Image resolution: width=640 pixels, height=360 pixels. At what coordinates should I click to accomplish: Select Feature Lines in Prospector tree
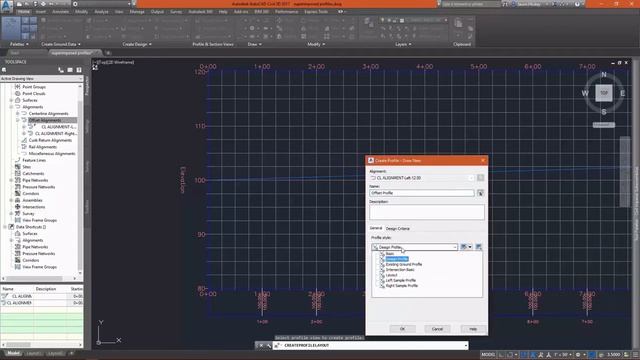pyautogui.click(x=34, y=160)
